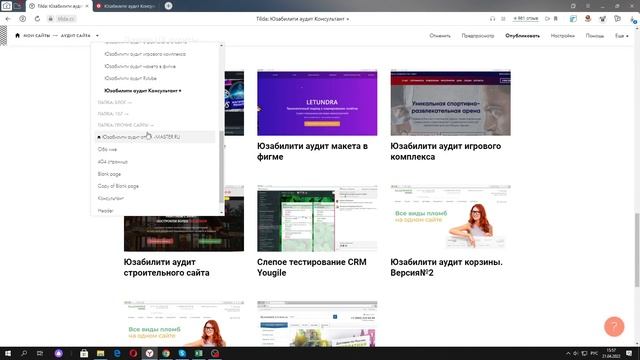The image size is (640, 360).
Task: Click Отменить in Tilda top bar
Action: tap(440, 36)
